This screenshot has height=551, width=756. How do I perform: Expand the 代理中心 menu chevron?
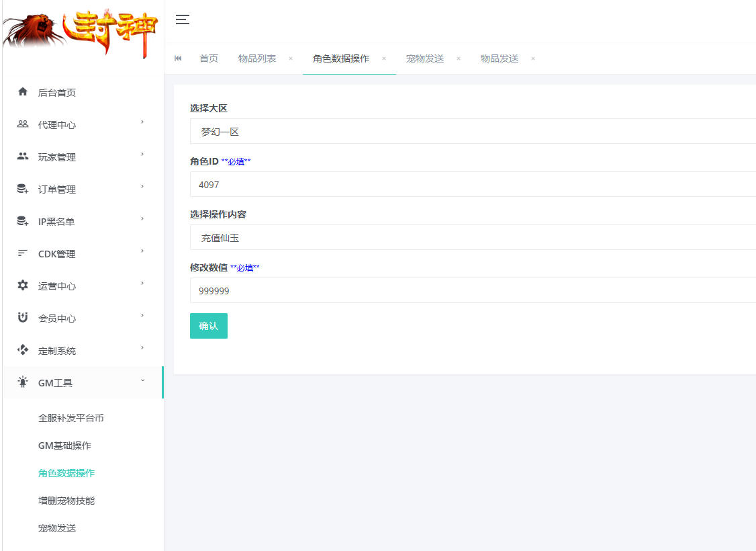(142, 122)
